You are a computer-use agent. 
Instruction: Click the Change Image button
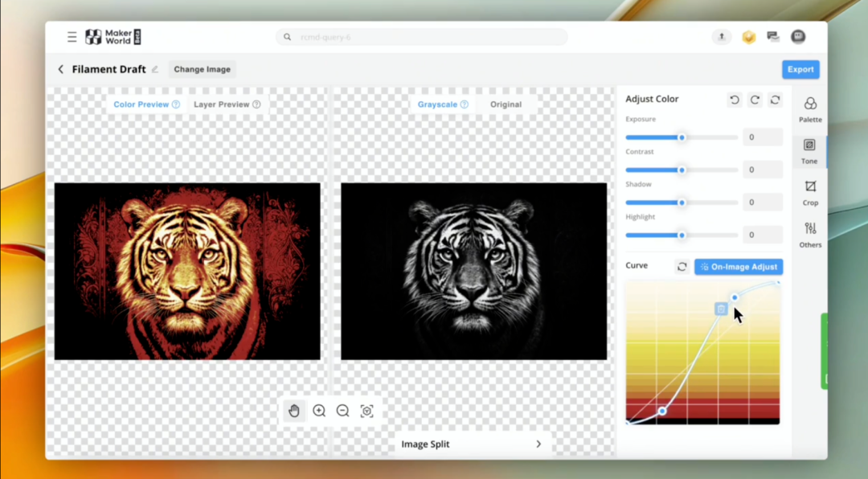click(x=202, y=69)
